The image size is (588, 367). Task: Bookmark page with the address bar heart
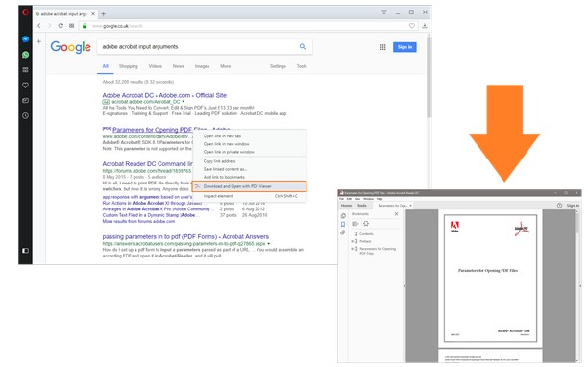412,26
